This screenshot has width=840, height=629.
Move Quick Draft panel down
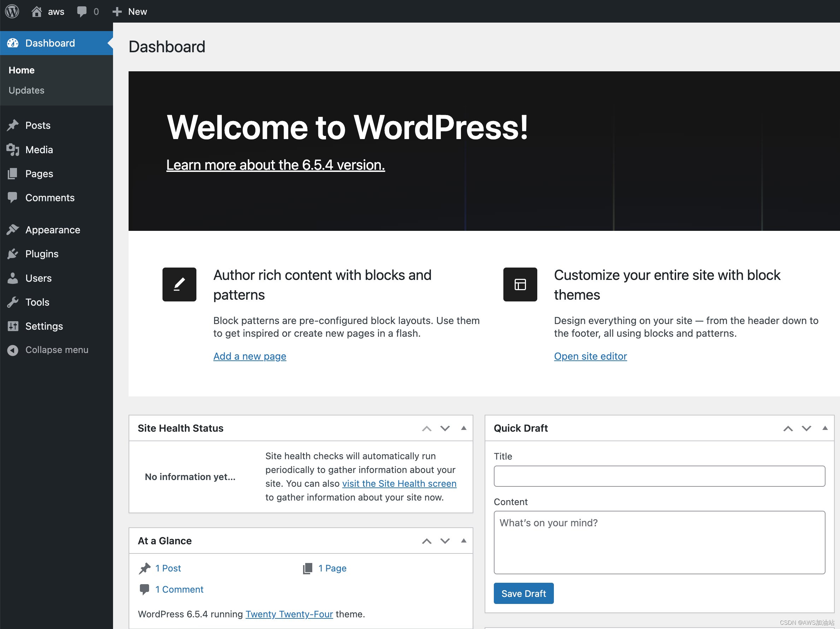[x=806, y=428]
